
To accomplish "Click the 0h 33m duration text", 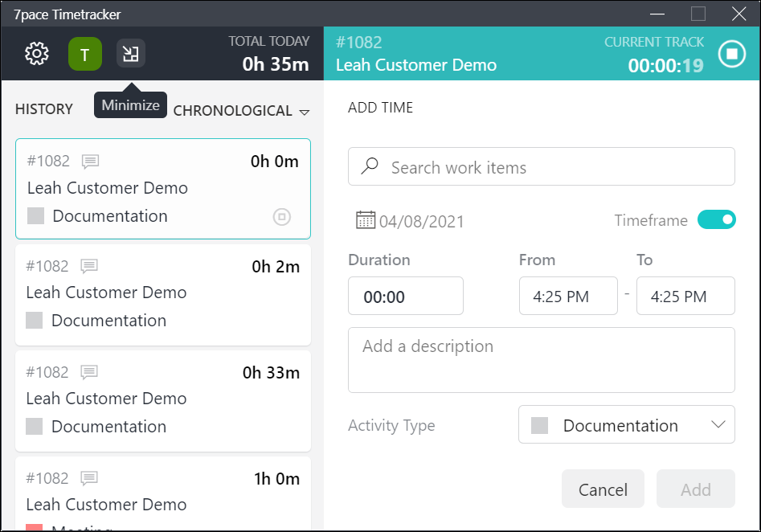I will tap(271, 373).
